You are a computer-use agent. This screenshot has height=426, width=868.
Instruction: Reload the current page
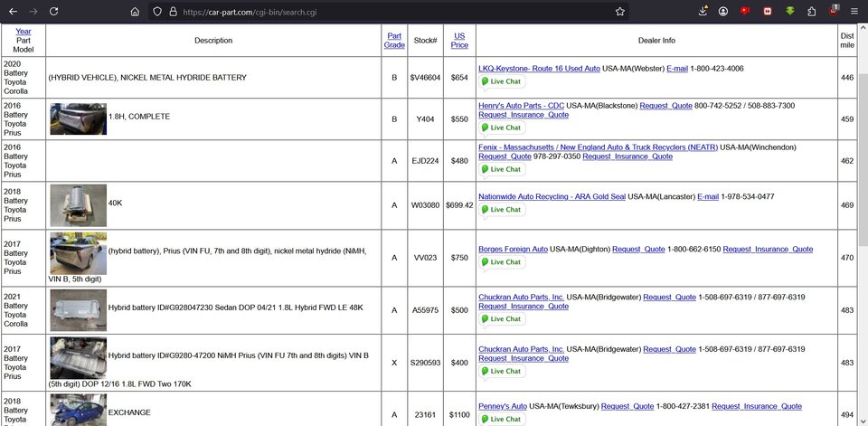click(53, 11)
